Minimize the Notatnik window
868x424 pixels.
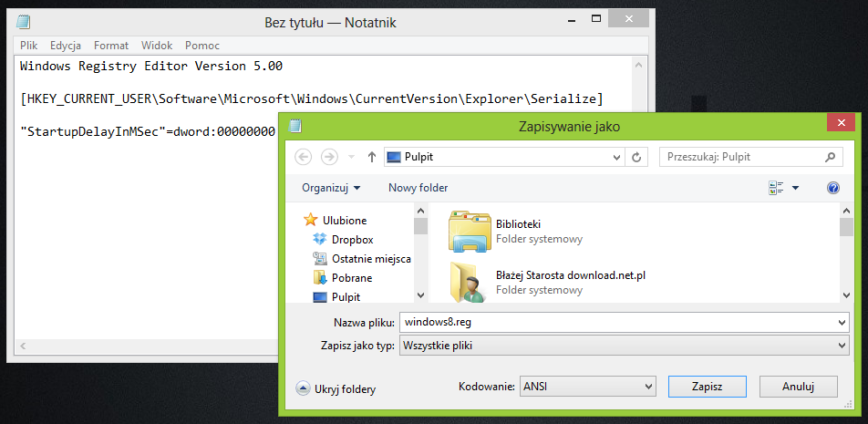tap(571, 19)
